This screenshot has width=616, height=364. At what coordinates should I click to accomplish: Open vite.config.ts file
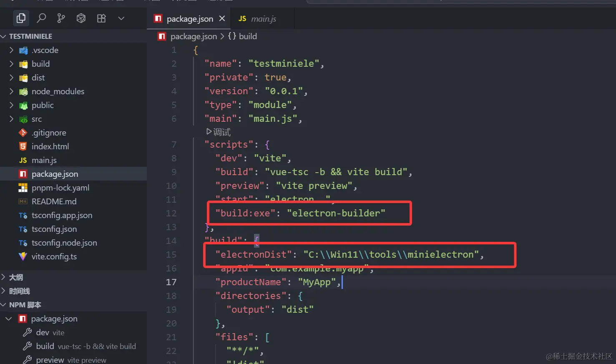tap(54, 256)
